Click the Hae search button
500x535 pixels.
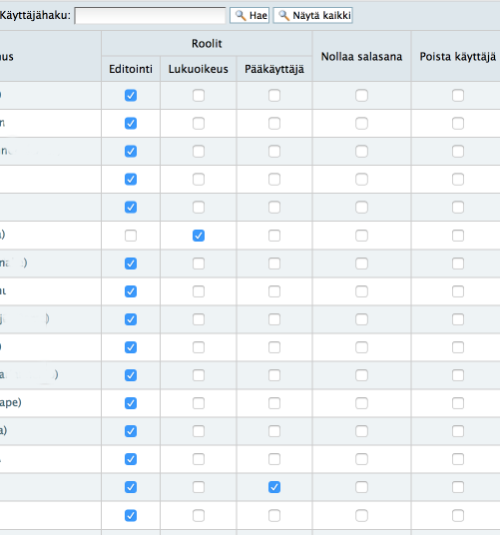[x=250, y=15]
